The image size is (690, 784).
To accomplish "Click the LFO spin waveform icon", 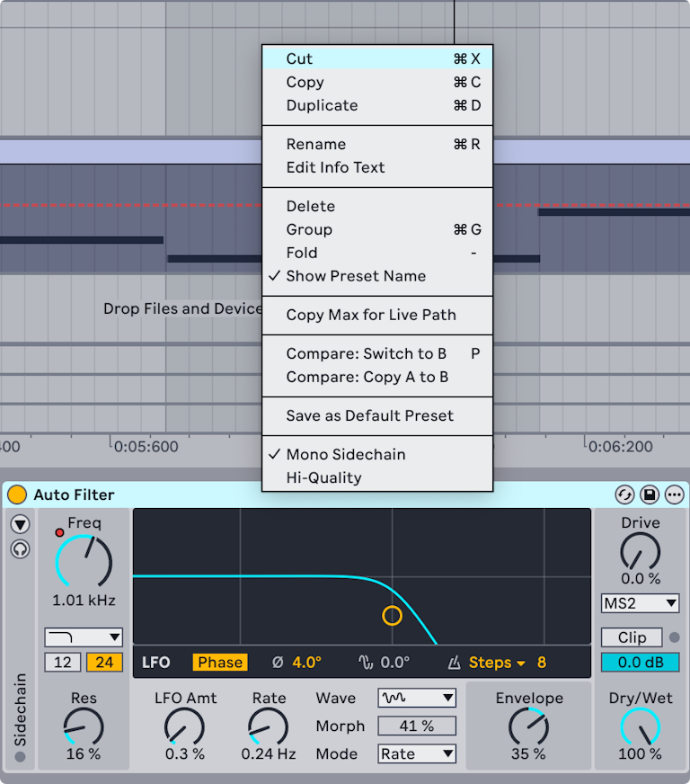I will [x=365, y=663].
